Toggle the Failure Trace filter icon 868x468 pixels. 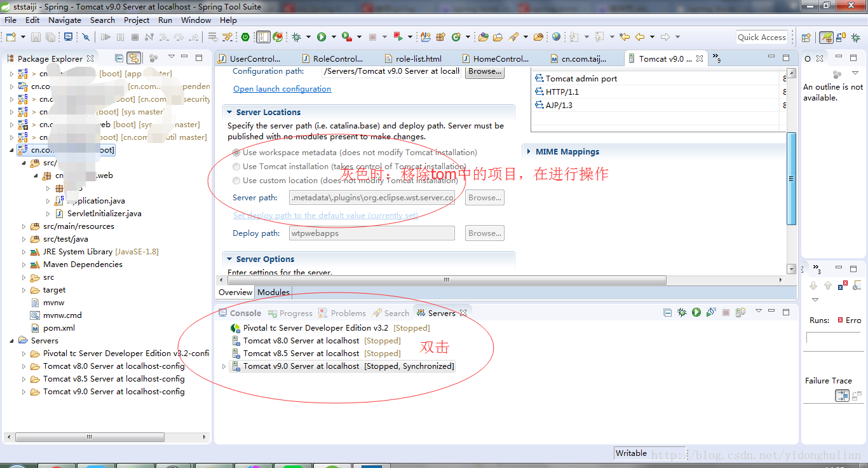pos(842,396)
